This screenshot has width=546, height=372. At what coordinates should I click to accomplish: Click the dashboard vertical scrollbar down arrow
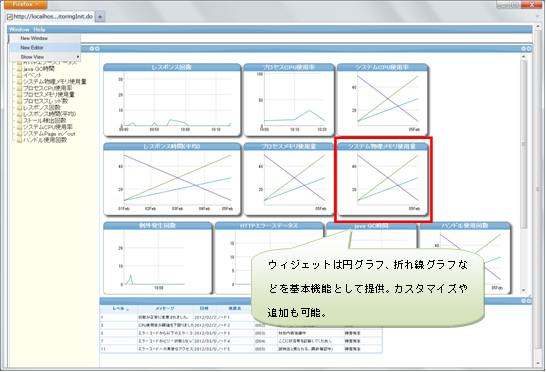524,290
